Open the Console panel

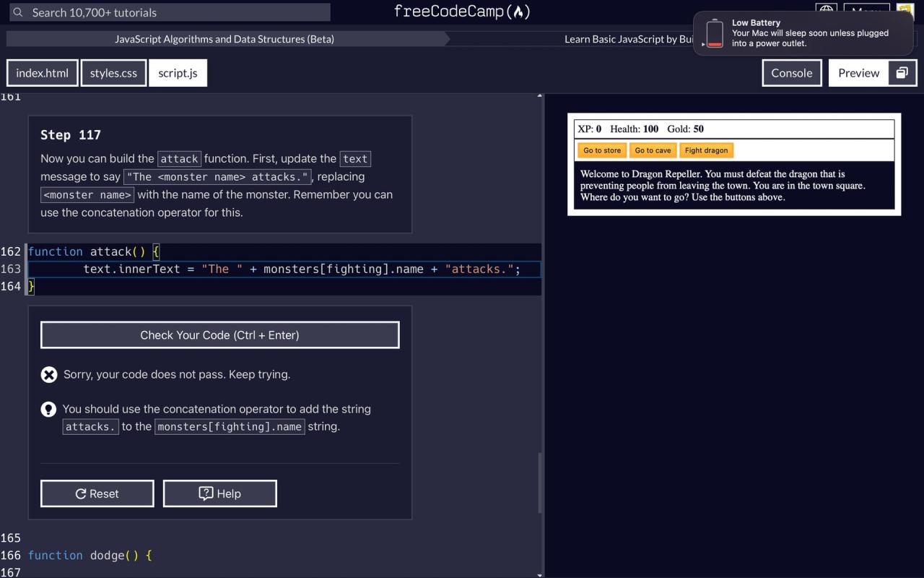pos(791,72)
